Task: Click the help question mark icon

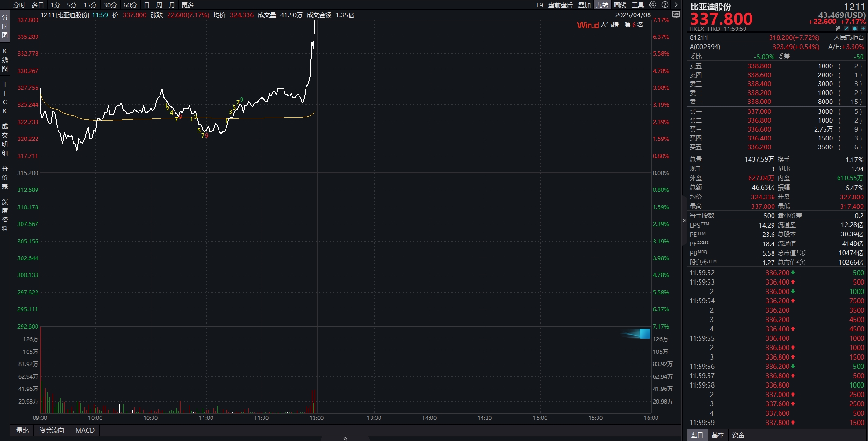Action: [665, 5]
